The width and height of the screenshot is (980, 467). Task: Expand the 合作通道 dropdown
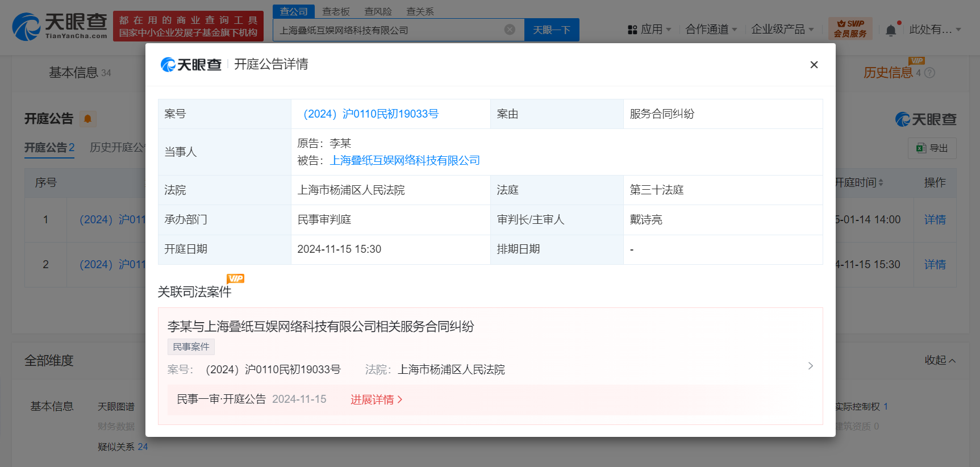tap(711, 30)
